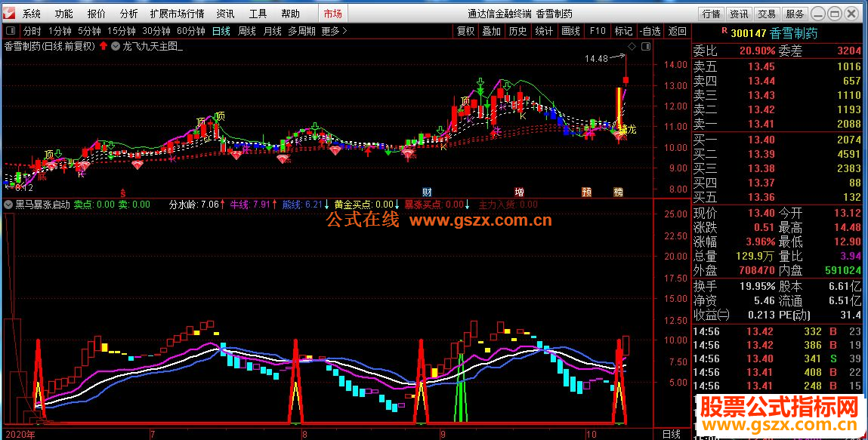
Task: Click the 行情 button in title bar
Action: coord(712,14)
